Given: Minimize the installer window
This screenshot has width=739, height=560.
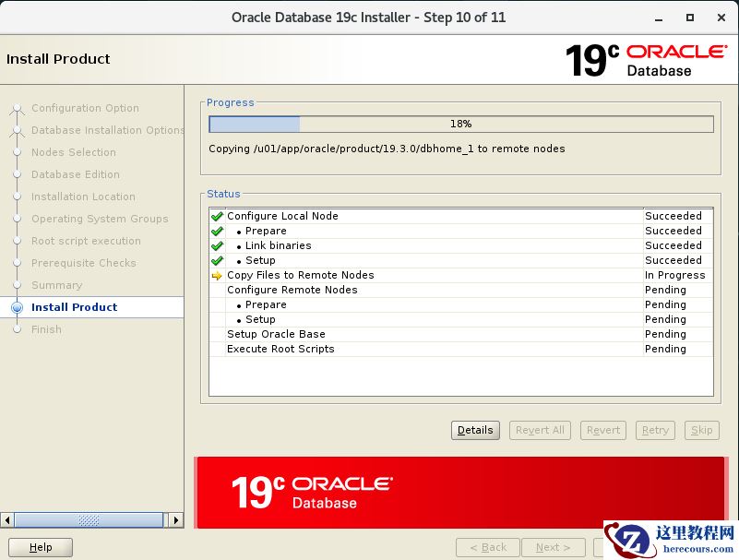Looking at the screenshot, I should (x=659, y=18).
